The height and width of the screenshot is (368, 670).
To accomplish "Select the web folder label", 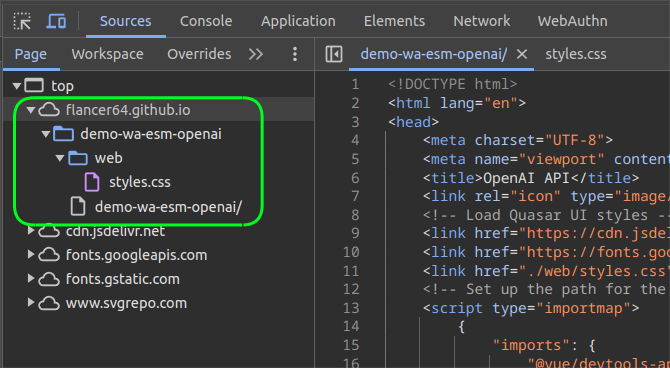I will click(x=109, y=158).
